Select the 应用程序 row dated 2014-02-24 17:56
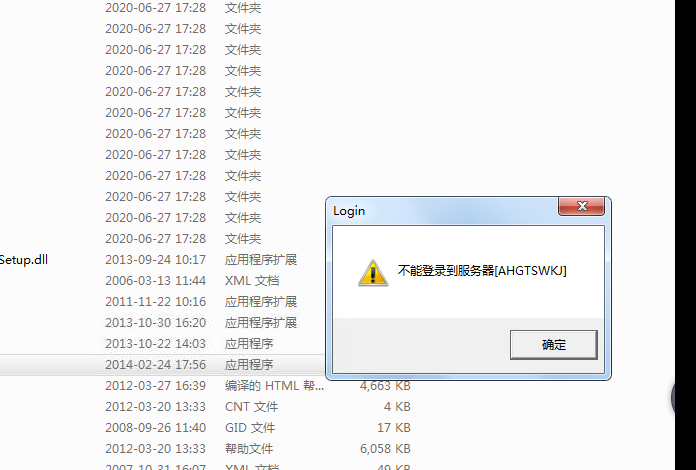This screenshot has width=696, height=470. (162, 365)
